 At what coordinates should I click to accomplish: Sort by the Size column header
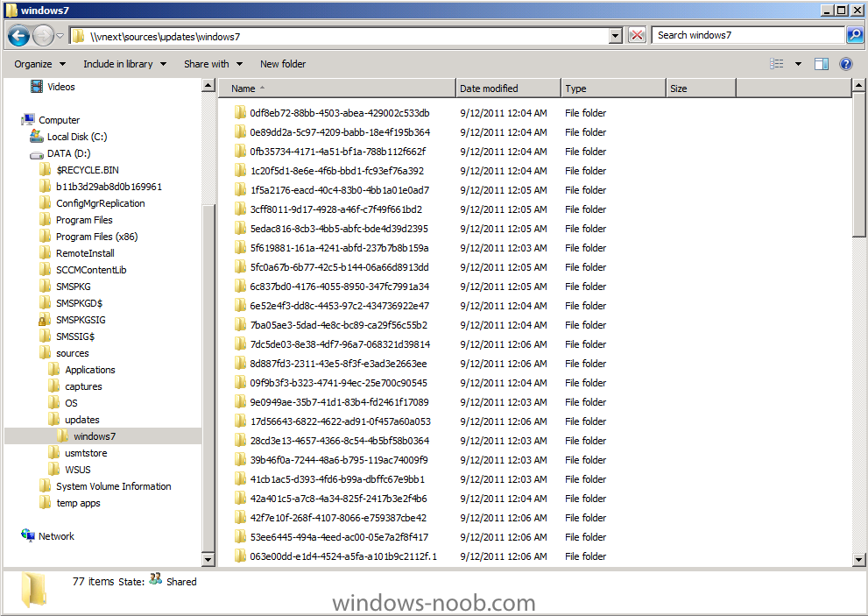tap(701, 89)
